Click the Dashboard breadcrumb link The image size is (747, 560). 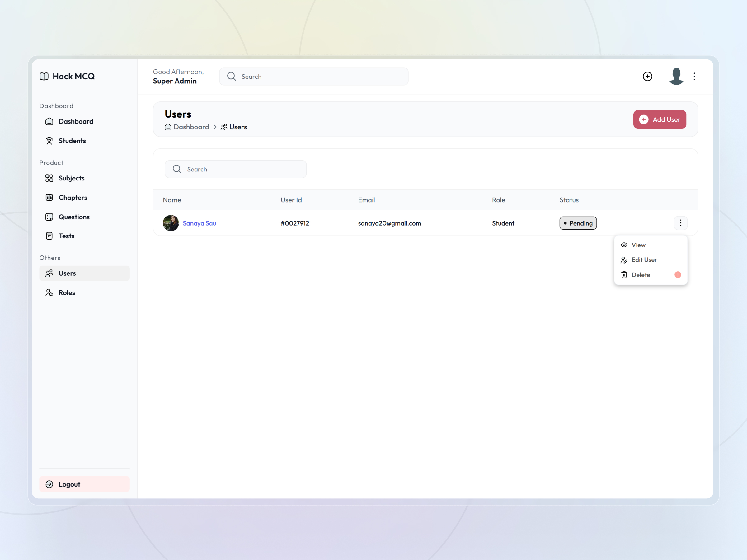191,127
